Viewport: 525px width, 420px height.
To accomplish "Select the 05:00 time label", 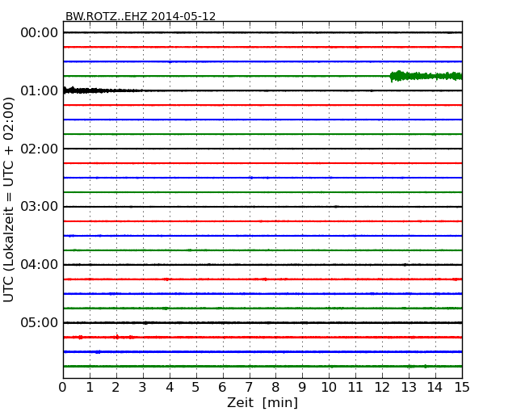I will point(40,322).
